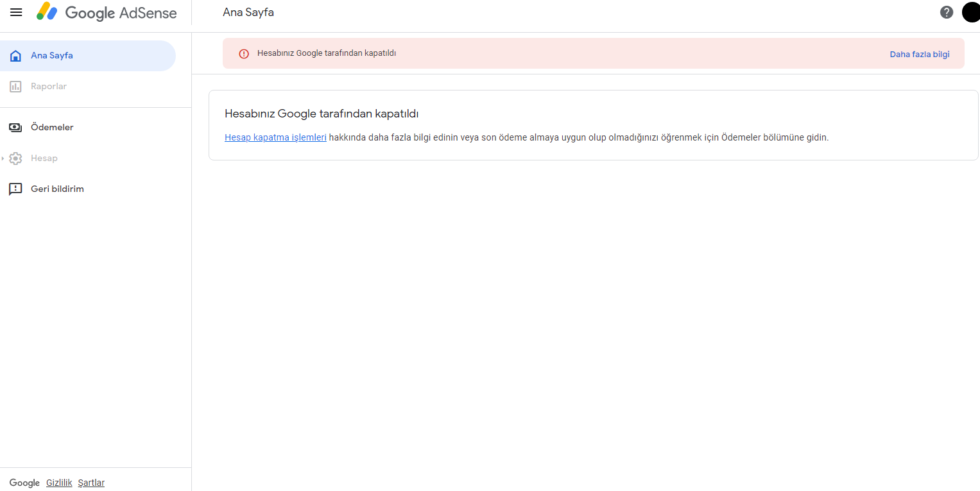Click the Ana Sayfa home icon
The height and width of the screenshot is (491, 980).
click(x=16, y=56)
